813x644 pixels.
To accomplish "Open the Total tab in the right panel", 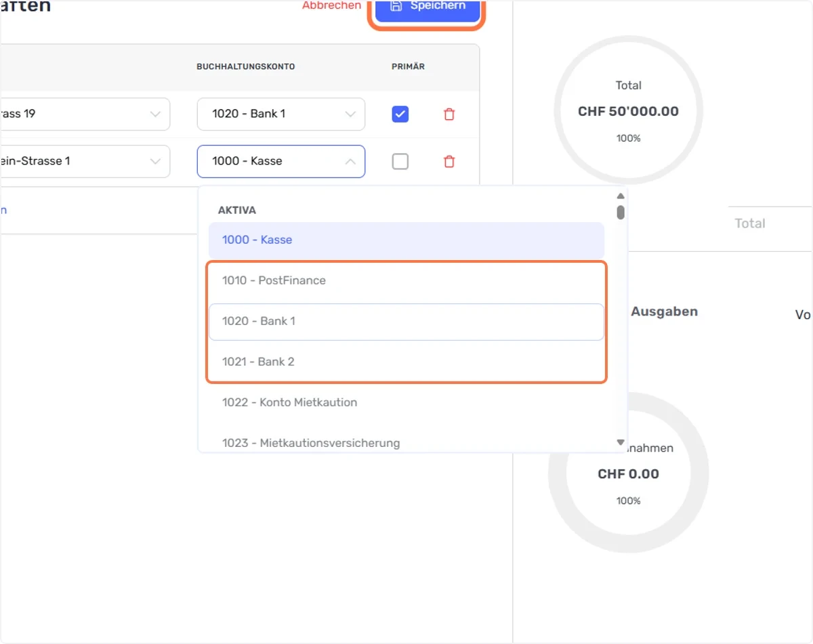I will [750, 223].
